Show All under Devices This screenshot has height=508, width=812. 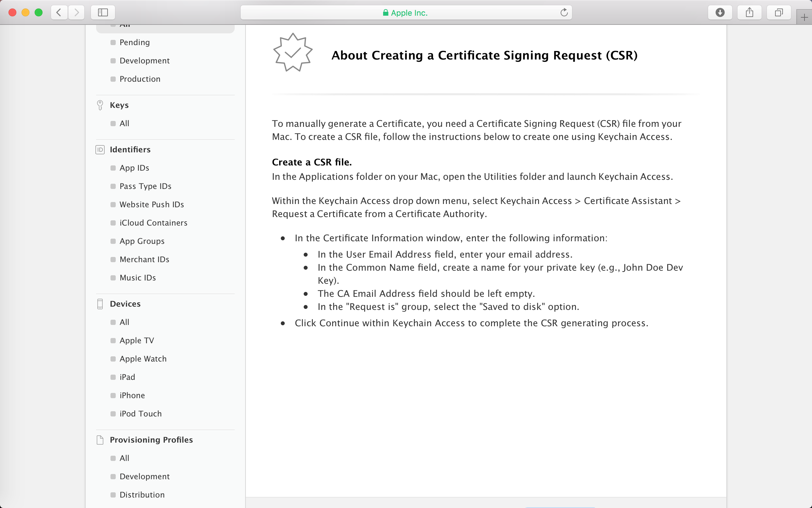[x=124, y=322]
